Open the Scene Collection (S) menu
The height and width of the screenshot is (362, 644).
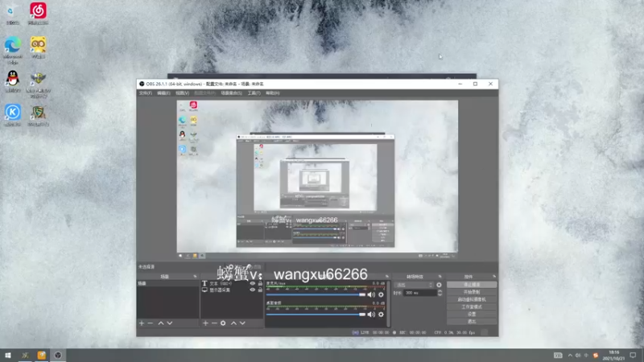tap(232, 93)
